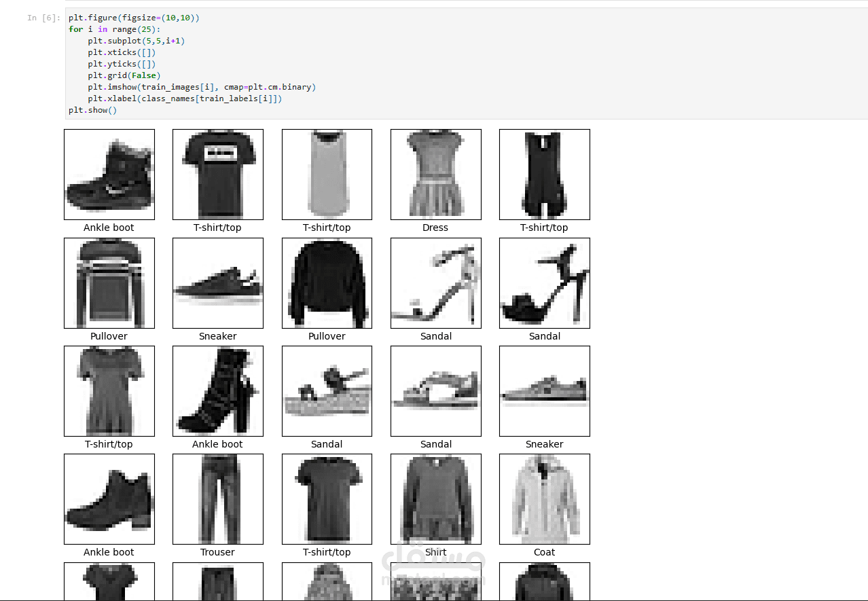Click the plt.grid(False) code line
The width and height of the screenshot is (868, 601).
coord(124,75)
